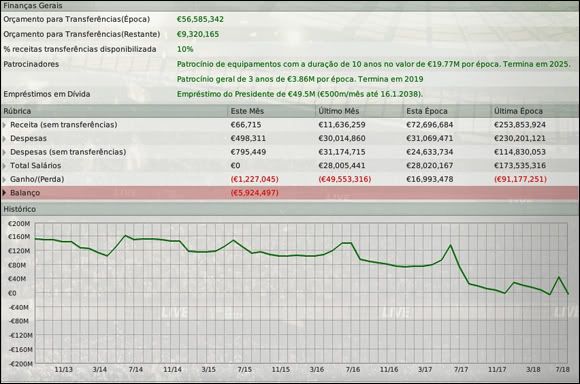The width and height of the screenshot is (580, 384).
Task: Expand the Despesas (sem transferências) row arrow
Action: (4, 152)
